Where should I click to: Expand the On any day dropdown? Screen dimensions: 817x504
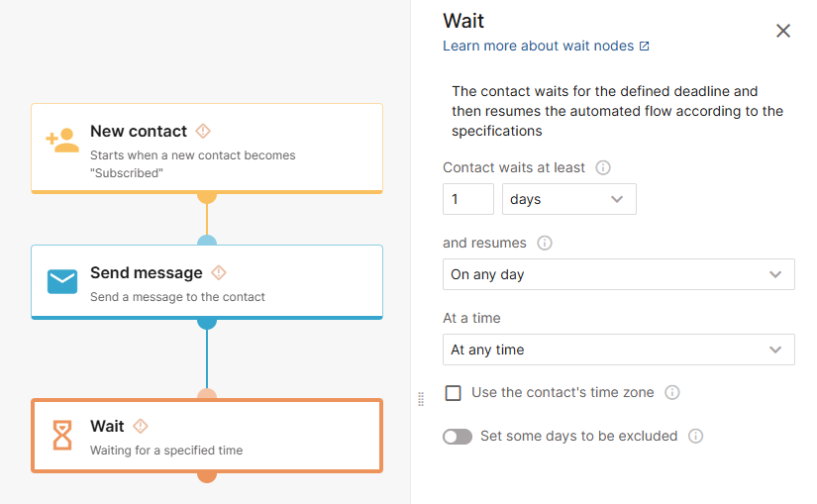(x=618, y=274)
